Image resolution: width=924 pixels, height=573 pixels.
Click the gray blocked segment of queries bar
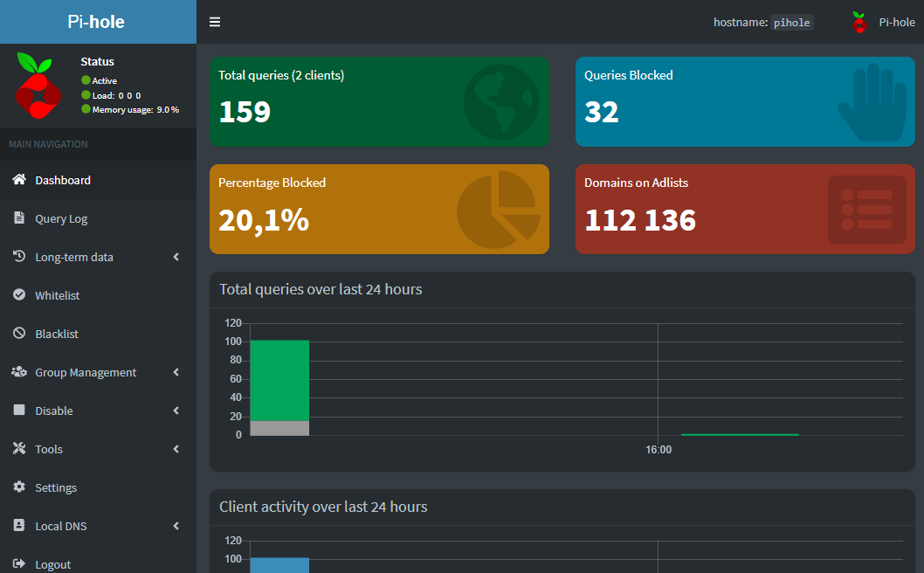279,428
